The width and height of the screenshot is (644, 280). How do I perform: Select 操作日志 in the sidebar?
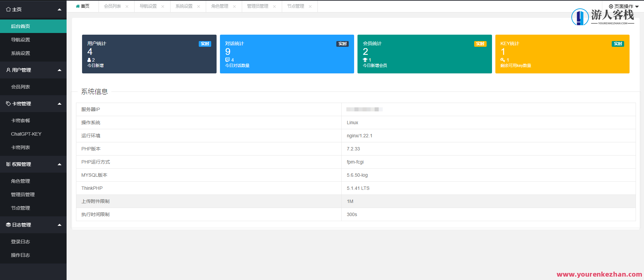(21, 255)
